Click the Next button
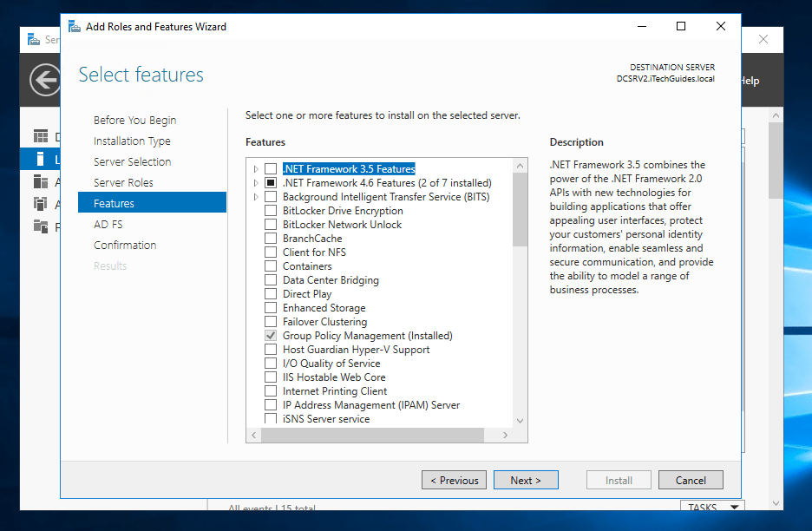 pyautogui.click(x=526, y=480)
